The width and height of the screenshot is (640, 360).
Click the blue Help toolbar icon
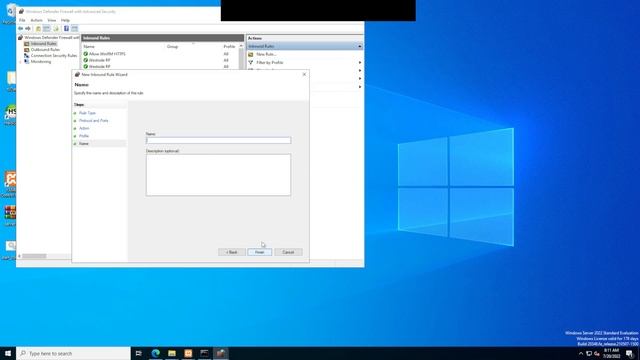tap(66, 29)
